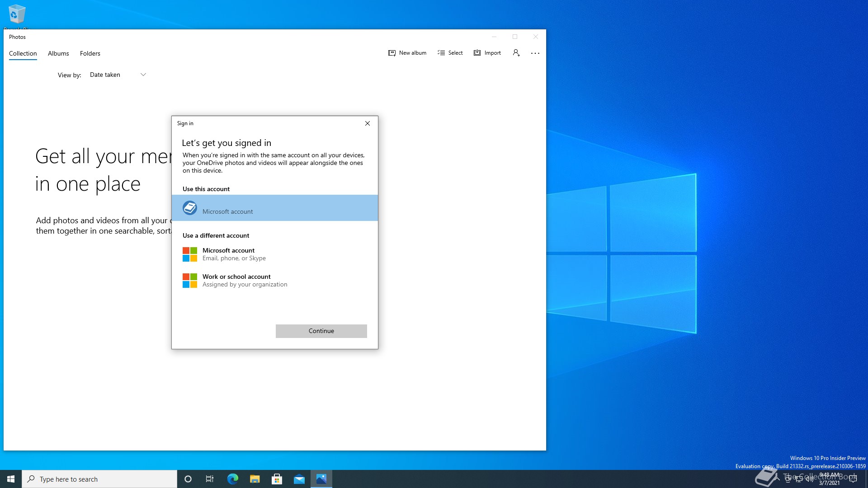
Task: Switch to the Albums tab
Action: pyautogui.click(x=58, y=53)
